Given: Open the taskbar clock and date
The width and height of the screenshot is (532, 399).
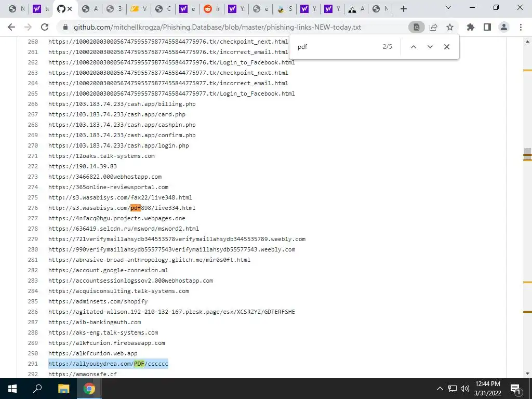Looking at the screenshot, I should tap(487, 389).
